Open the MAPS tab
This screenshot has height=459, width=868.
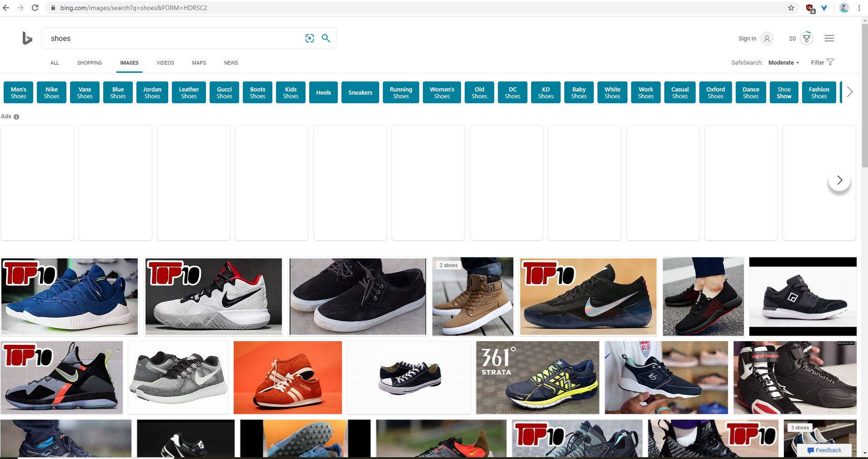coord(199,63)
